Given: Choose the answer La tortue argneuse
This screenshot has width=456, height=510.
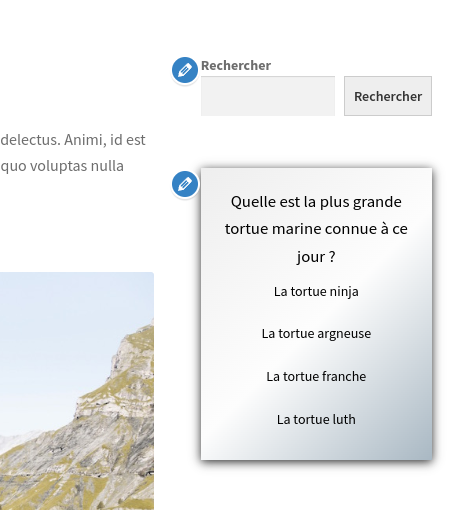Looking at the screenshot, I should click(x=316, y=334).
